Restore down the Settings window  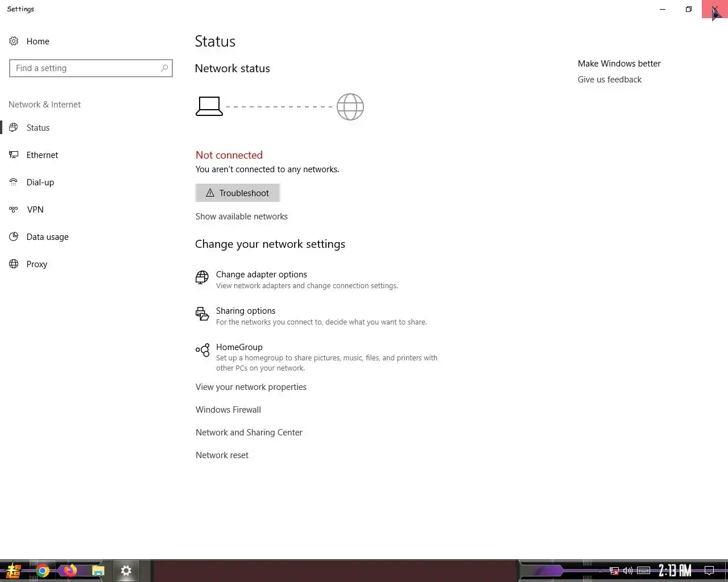689,9
